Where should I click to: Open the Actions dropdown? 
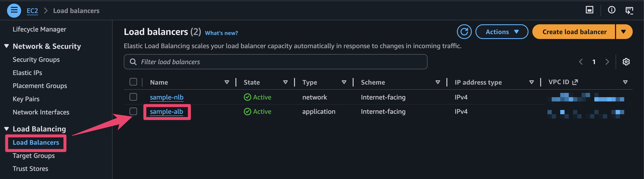(x=501, y=32)
